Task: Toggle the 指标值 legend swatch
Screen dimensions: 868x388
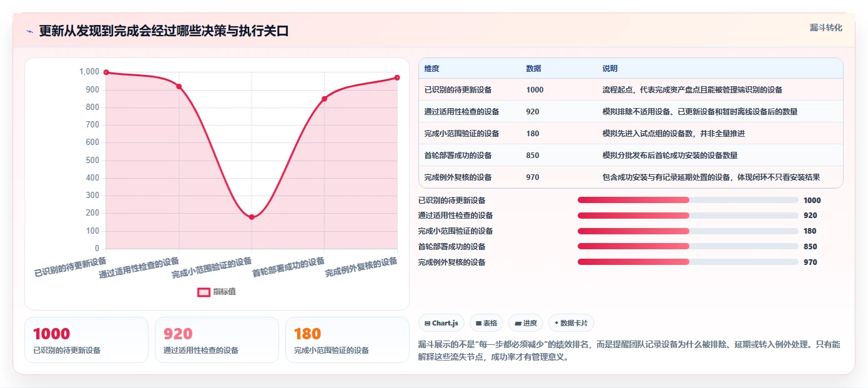Action: 204,292
